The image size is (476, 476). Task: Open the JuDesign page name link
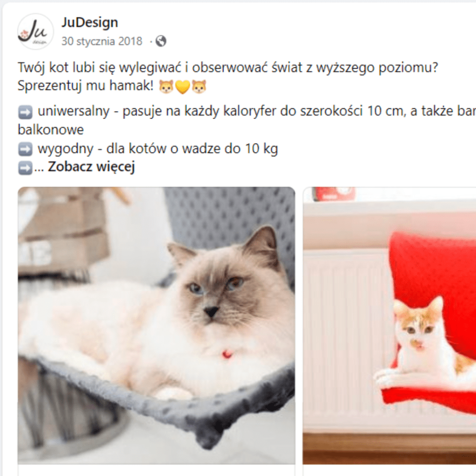click(90, 22)
